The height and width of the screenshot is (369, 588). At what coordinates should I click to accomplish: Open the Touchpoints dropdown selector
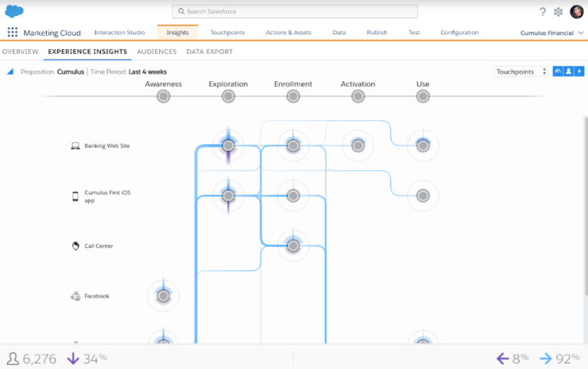(x=521, y=71)
